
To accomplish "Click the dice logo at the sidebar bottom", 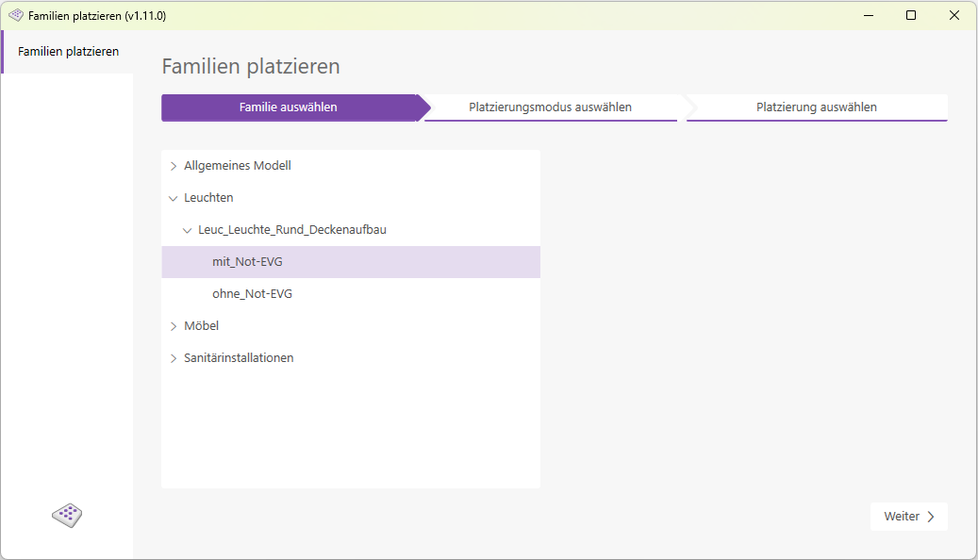I will tap(66, 516).
